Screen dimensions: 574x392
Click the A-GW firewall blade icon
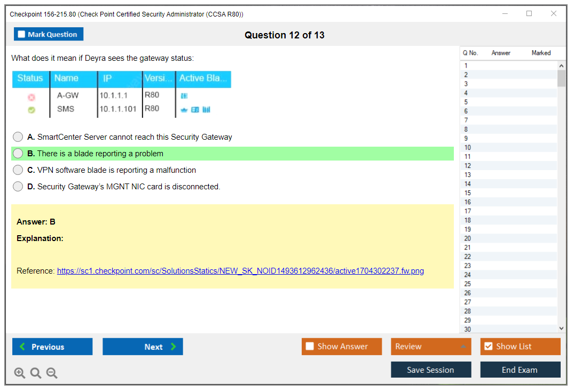184,96
